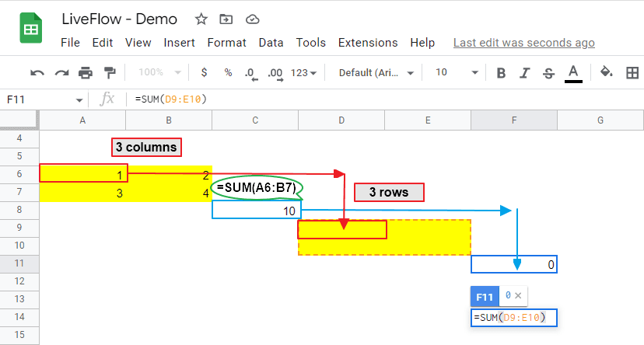Image resolution: width=644 pixels, height=345 pixels.
Task: Toggle italic formatting
Action: (x=524, y=73)
